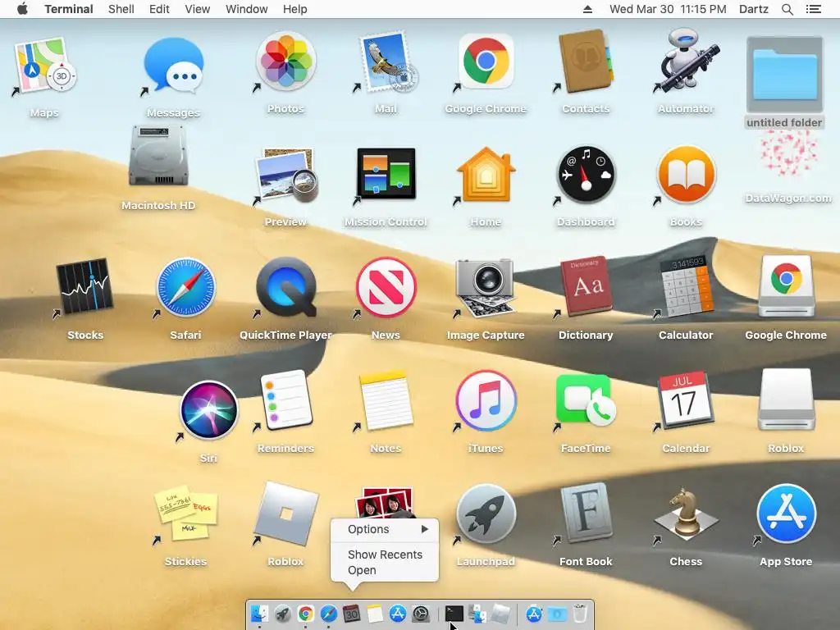Image resolution: width=840 pixels, height=630 pixels.
Task: Open the Help menu
Action: click(294, 9)
